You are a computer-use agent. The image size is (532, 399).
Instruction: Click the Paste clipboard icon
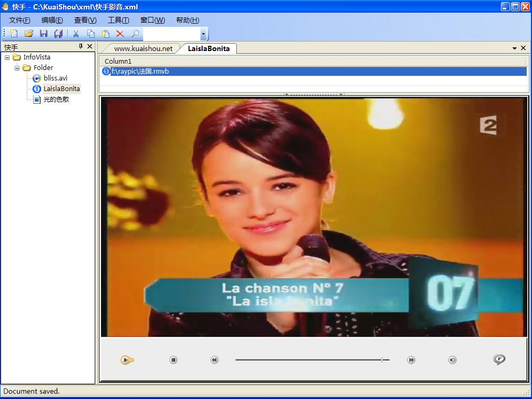(106, 34)
